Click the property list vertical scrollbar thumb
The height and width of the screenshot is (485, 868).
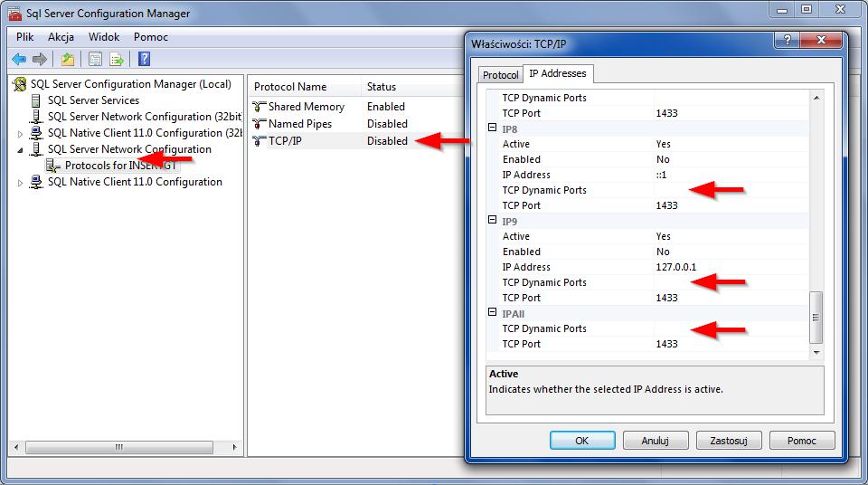pos(816,317)
